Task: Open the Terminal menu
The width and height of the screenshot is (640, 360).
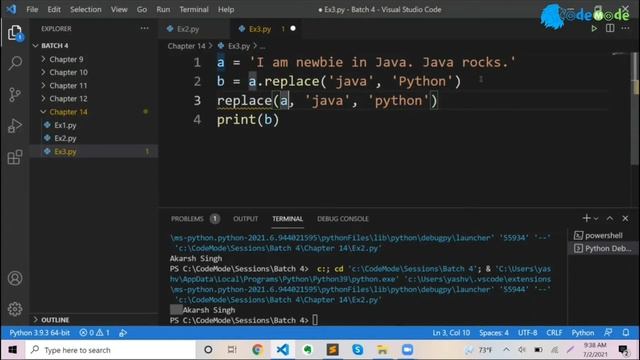Action: pos(194,9)
